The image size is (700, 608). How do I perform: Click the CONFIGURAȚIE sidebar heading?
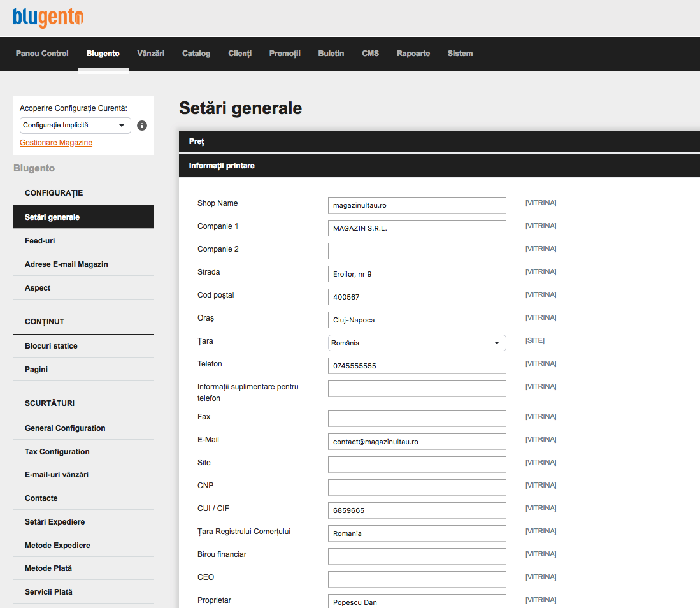tap(54, 193)
